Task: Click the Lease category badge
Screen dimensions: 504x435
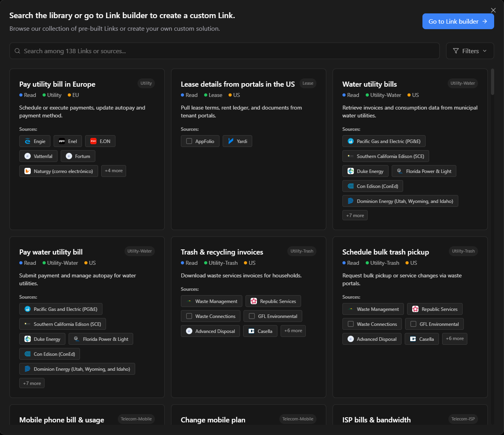Action: click(x=308, y=83)
